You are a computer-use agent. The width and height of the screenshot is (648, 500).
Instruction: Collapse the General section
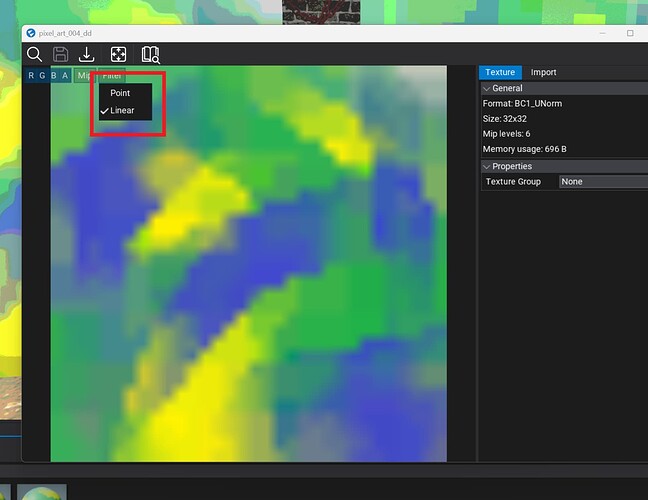[x=487, y=89]
